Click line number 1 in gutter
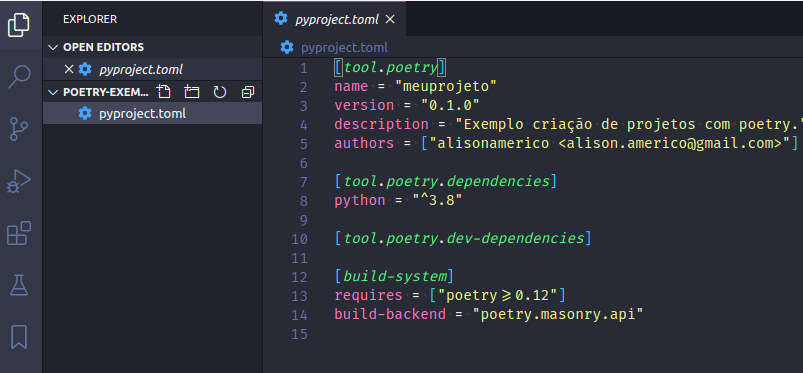 pos(304,68)
